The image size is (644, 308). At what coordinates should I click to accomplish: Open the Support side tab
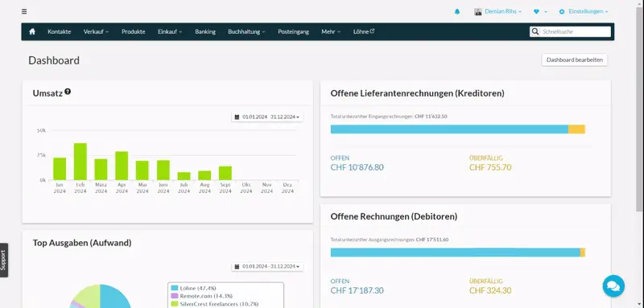[4, 260]
